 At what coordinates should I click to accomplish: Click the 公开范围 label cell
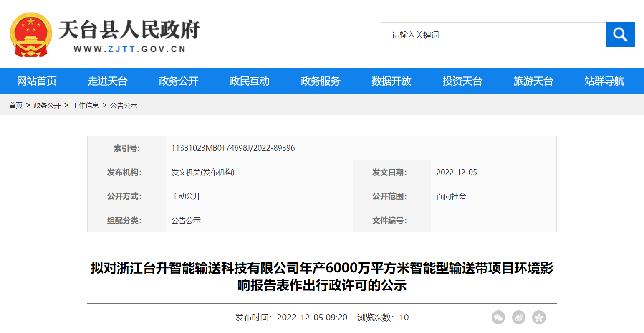[391, 196]
